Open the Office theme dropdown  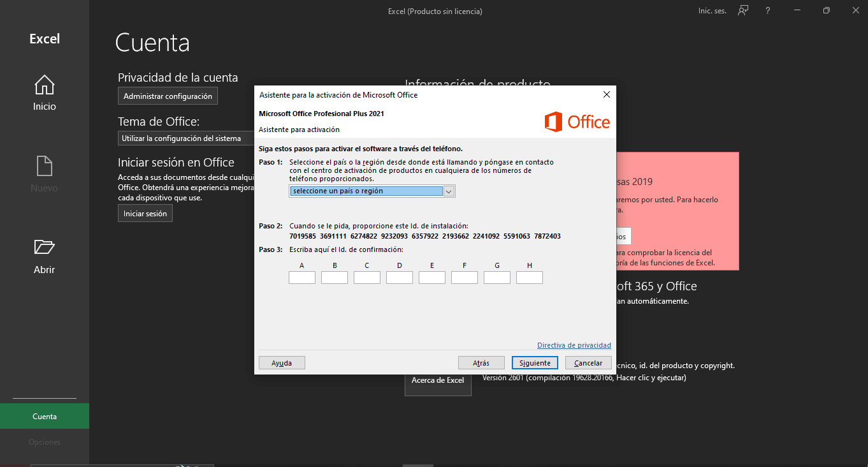[x=186, y=138]
